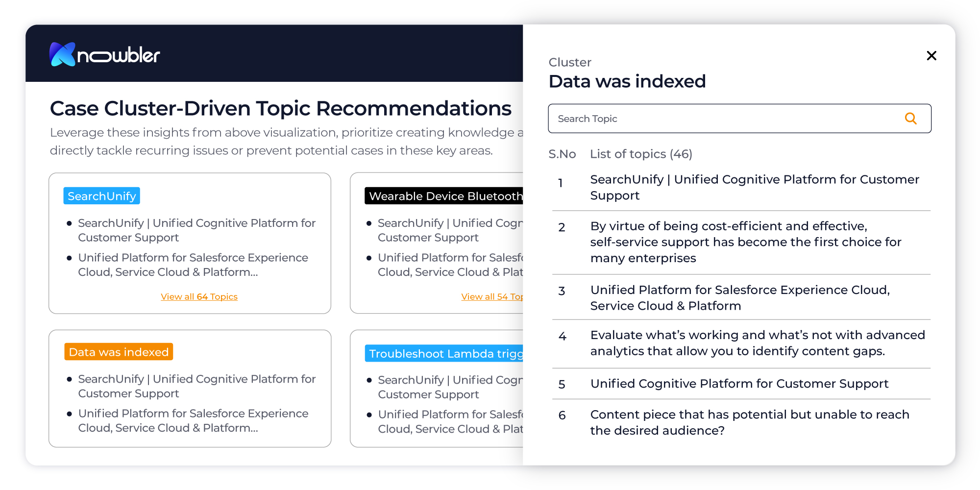Image resolution: width=980 pixels, height=490 pixels.
Task: Click the orange search magnifier icon
Action: [910, 119]
